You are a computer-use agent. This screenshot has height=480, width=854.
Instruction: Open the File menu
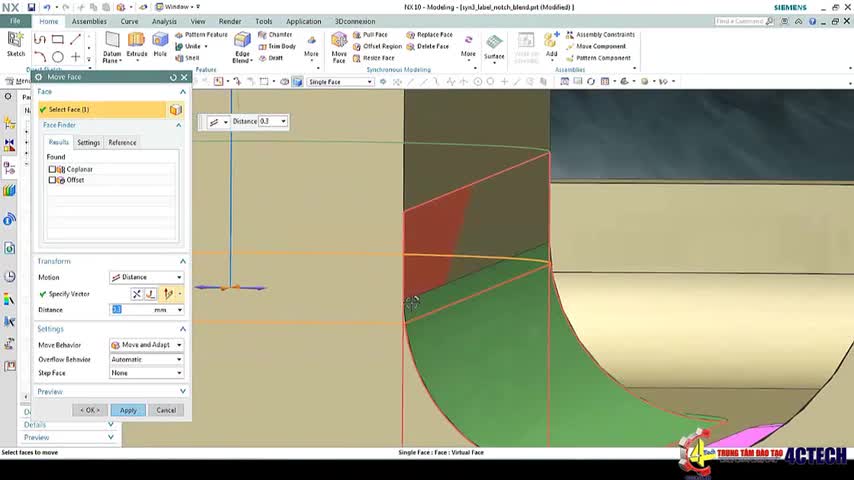15,21
